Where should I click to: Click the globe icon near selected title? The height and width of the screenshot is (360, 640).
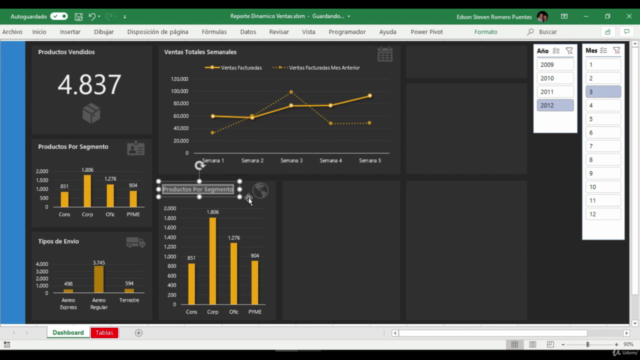(260, 190)
